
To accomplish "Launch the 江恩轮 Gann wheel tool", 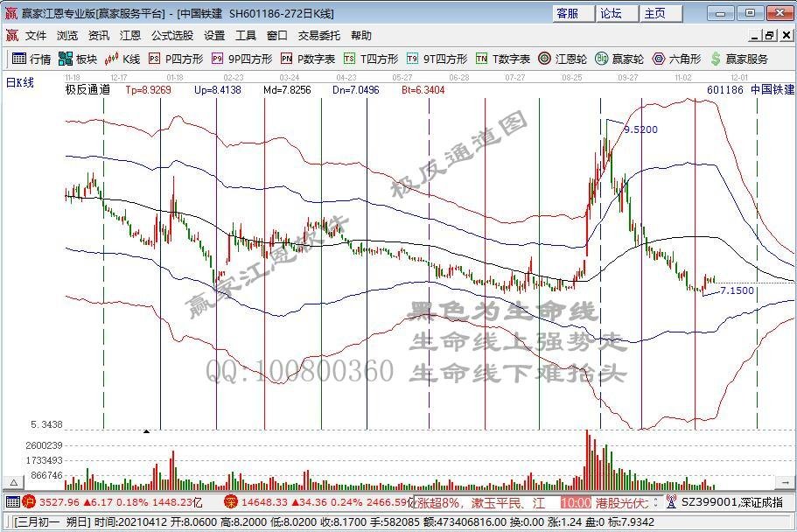I will coord(563,59).
